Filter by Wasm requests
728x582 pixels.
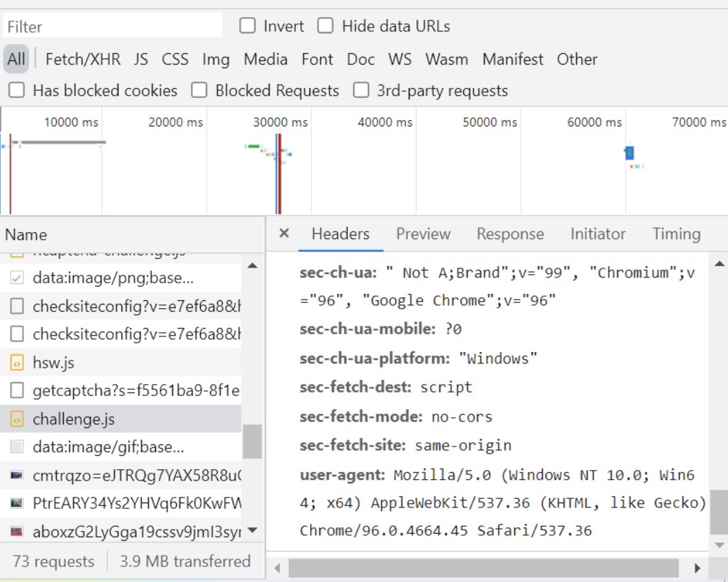point(446,59)
